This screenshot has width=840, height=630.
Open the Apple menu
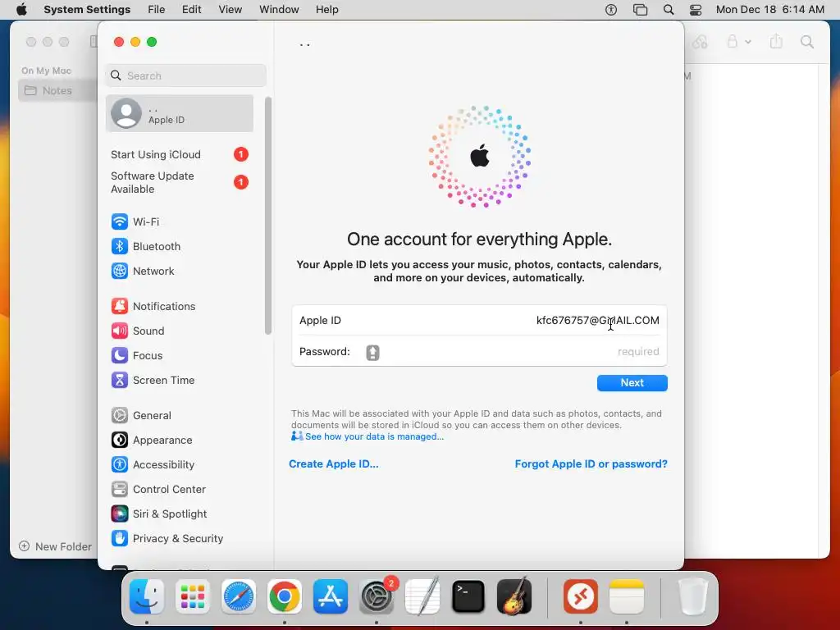coord(21,10)
